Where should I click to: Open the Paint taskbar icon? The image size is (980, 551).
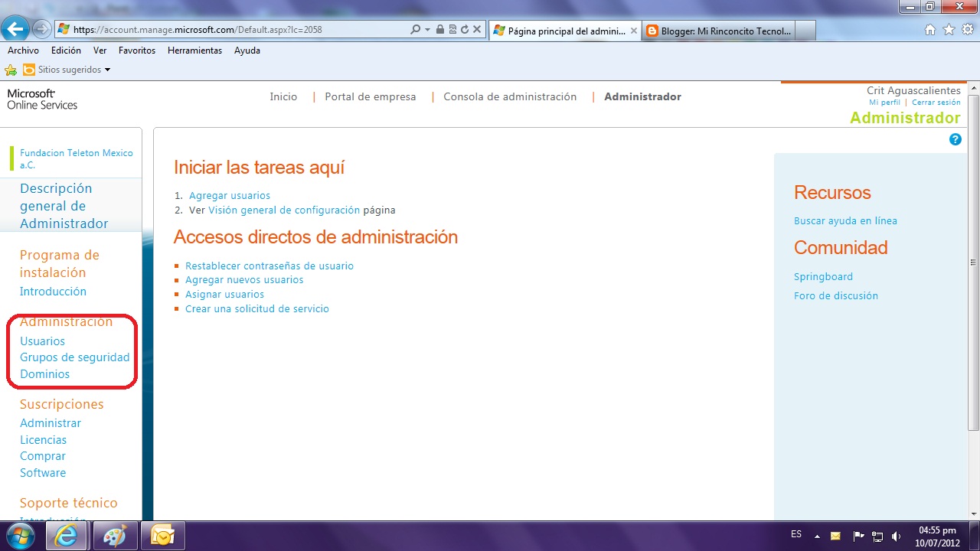[x=115, y=536]
